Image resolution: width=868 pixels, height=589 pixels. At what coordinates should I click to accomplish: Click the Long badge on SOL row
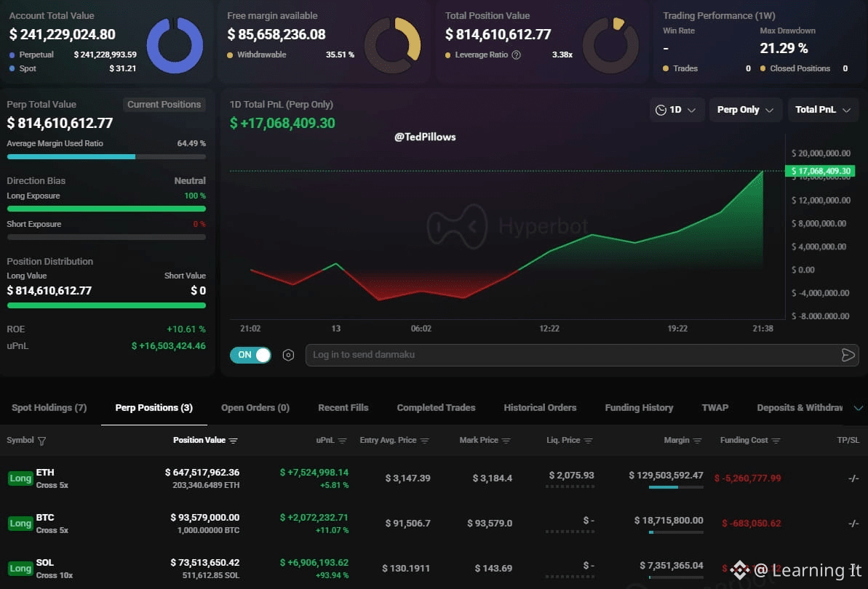20,569
